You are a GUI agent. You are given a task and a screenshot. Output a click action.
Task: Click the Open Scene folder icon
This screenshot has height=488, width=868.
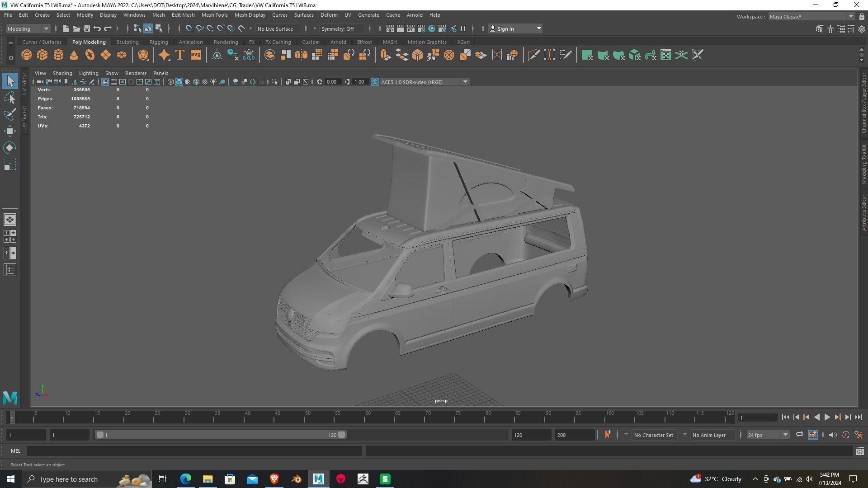coord(76,29)
